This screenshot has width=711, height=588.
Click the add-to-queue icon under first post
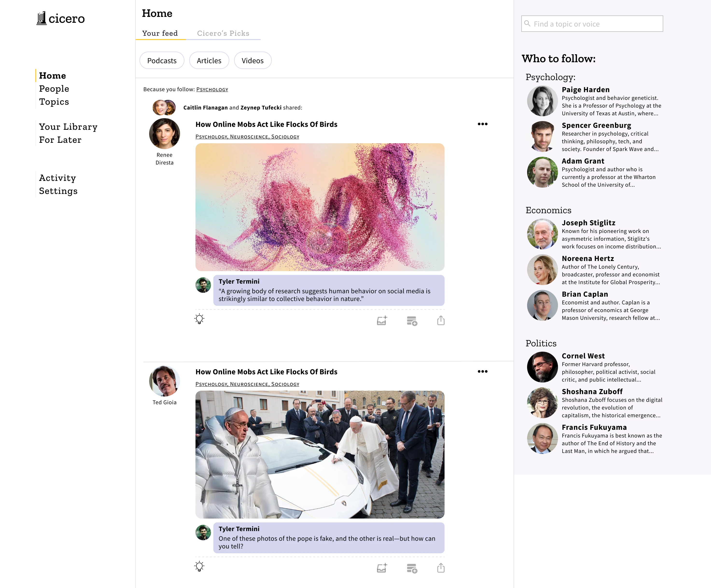pyautogui.click(x=412, y=321)
